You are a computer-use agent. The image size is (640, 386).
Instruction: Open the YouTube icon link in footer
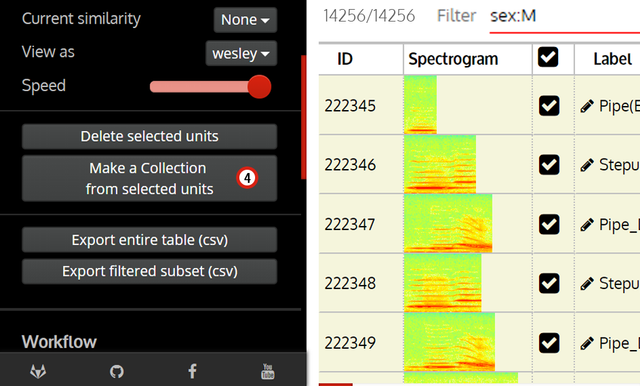[x=268, y=371]
